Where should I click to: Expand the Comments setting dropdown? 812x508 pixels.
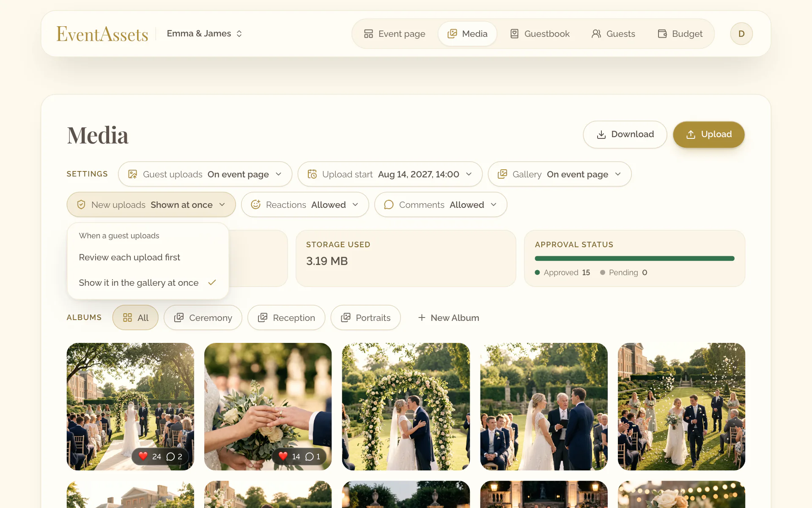[x=441, y=205]
